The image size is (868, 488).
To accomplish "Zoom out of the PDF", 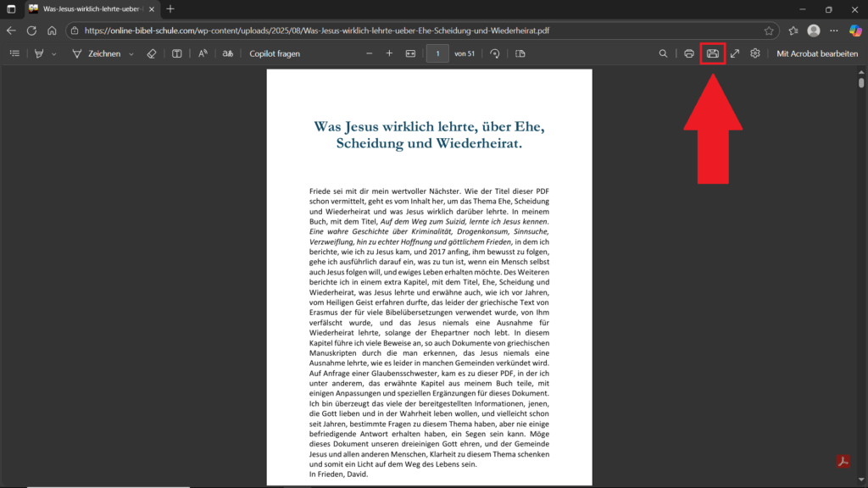I will click(370, 53).
